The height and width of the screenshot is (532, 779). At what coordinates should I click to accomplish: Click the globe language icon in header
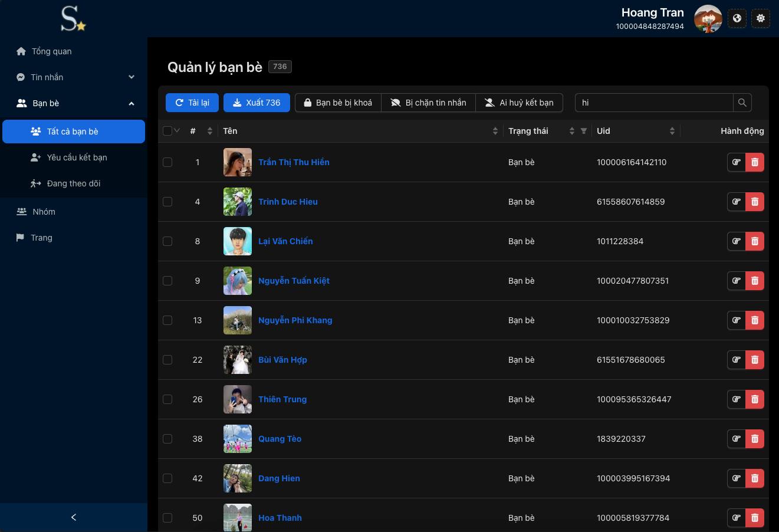pos(737,18)
